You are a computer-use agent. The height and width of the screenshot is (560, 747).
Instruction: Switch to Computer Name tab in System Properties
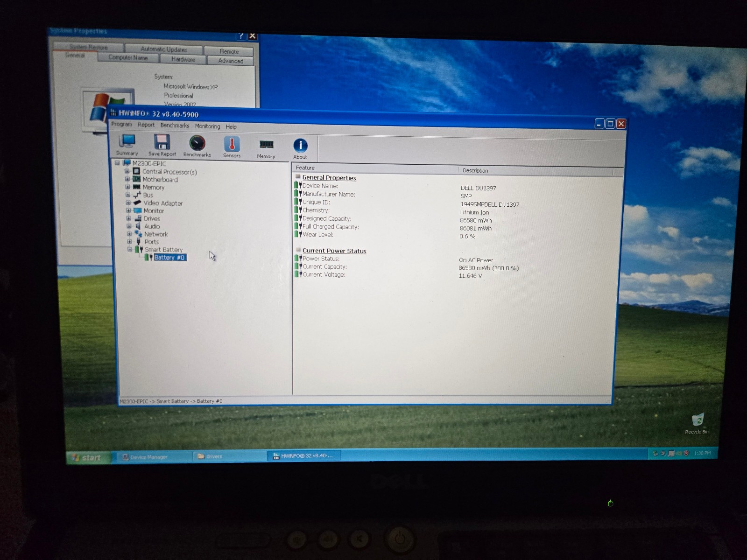tap(128, 57)
